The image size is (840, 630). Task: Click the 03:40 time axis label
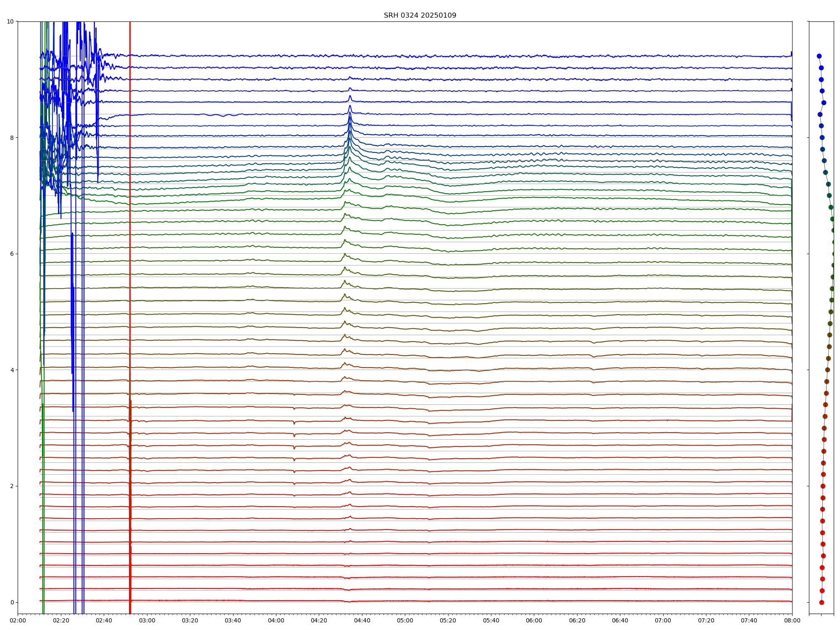pos(233,620)
